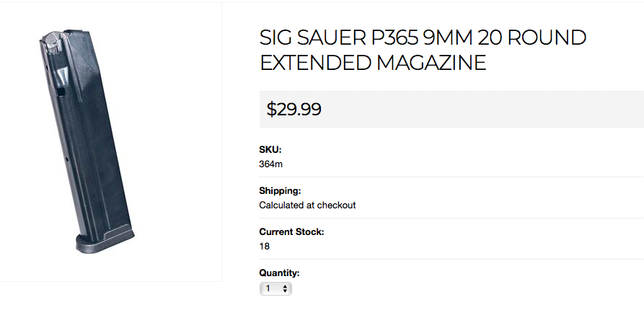Image resolution: width=644 pixels, height=310 pixels.
Task: Click the stock count 18
Action: pyautogui.click(x=264, y=246)
